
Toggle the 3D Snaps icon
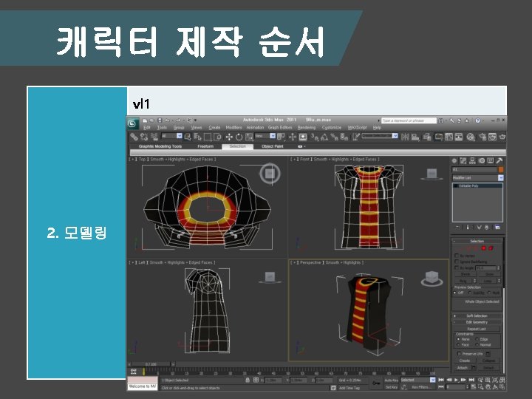point(315,137)
